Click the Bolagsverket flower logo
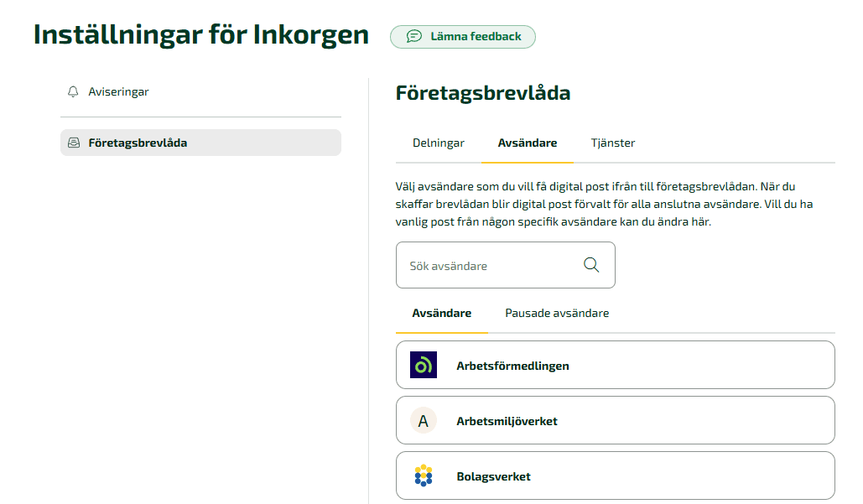Image resolution: width=863 pixels, height=504 pixels. pos(424,475)
